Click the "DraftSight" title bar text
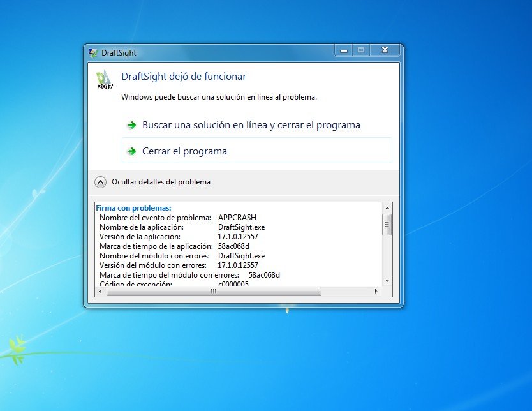 pos(119,53)
